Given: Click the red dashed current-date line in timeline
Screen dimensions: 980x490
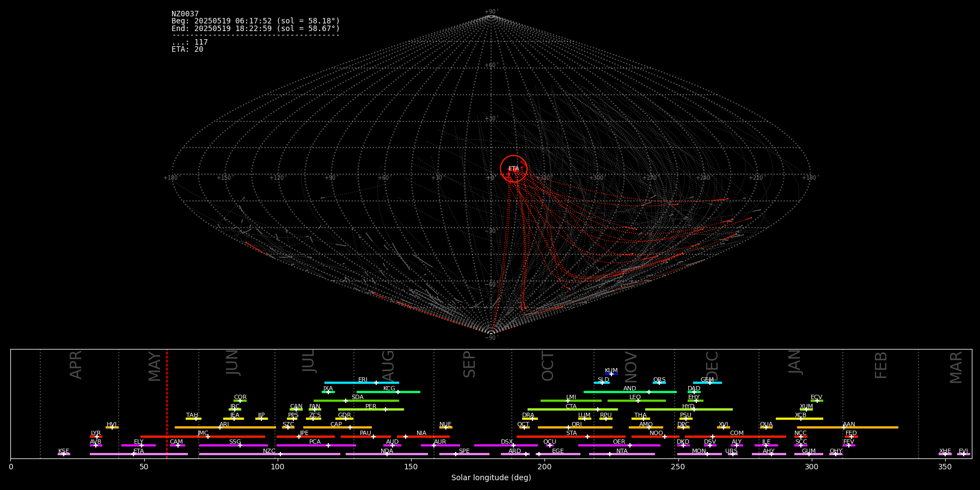Looking at the screenshot, I should click(167, 403).
